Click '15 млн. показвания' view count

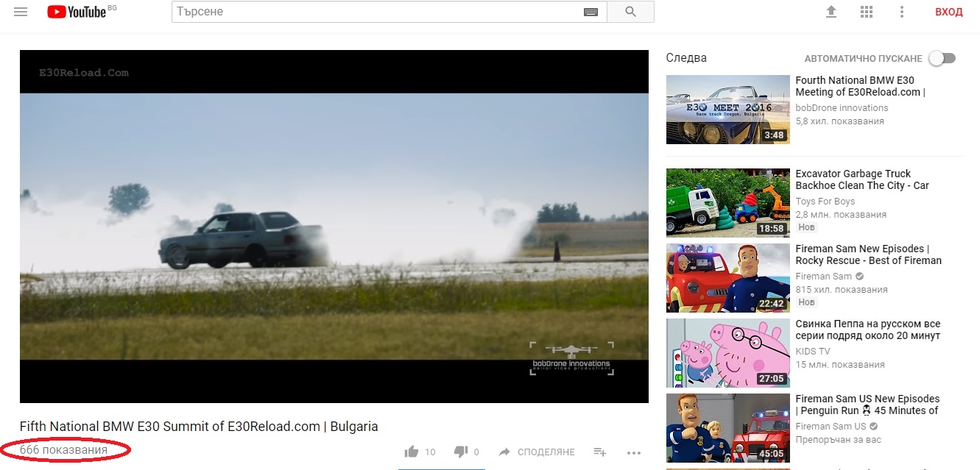(840, 365)
